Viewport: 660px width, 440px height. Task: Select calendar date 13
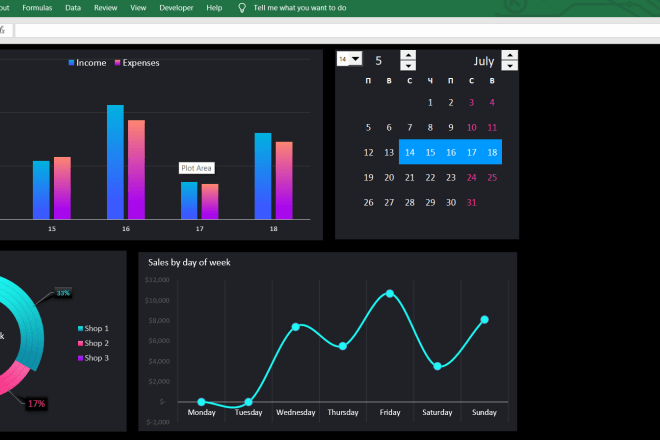pyautogui.click(x=389, y=152)
